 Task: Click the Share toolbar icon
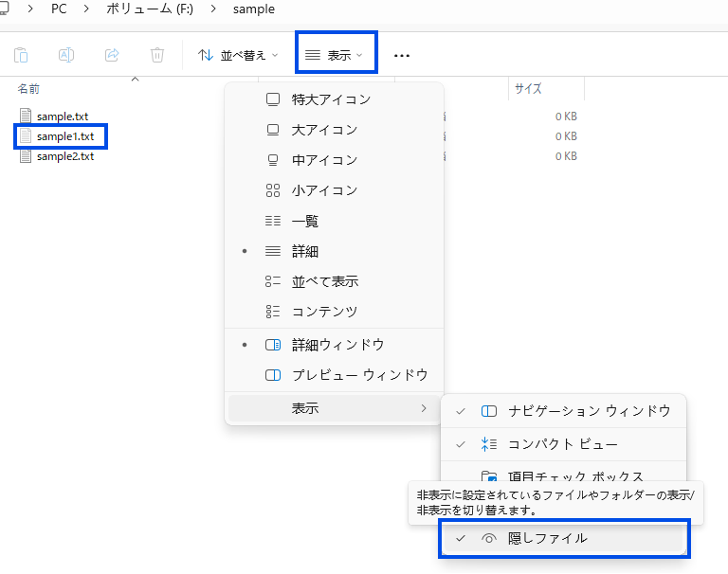click(x=112, y=55)
